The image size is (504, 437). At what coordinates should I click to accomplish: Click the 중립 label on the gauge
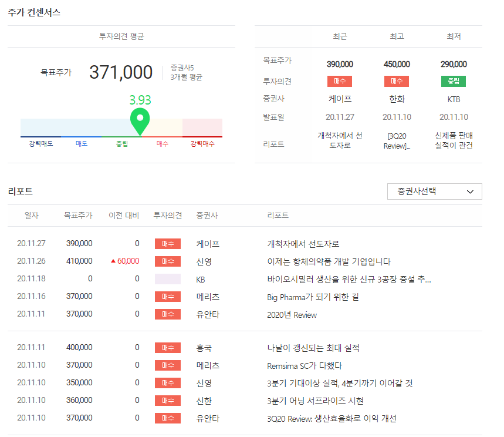pos(122,143)
